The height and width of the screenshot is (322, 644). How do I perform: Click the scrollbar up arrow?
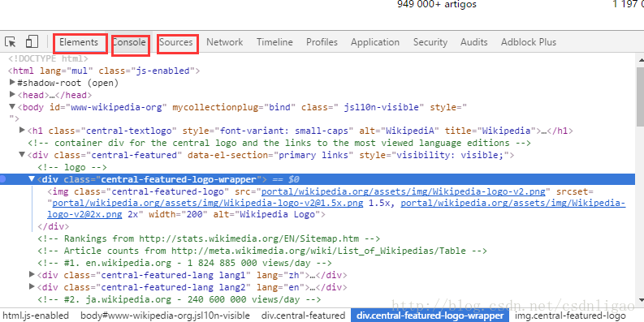pos(640,60)
